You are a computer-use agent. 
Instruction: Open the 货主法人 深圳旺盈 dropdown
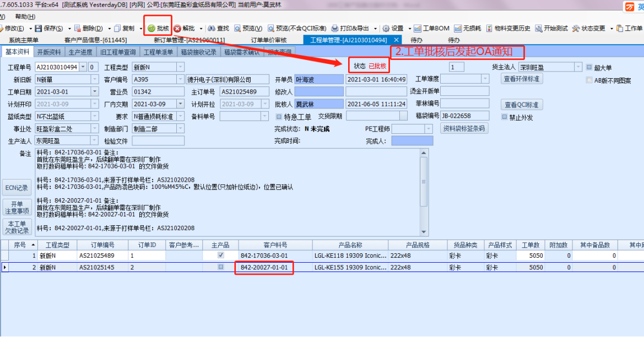578,67
